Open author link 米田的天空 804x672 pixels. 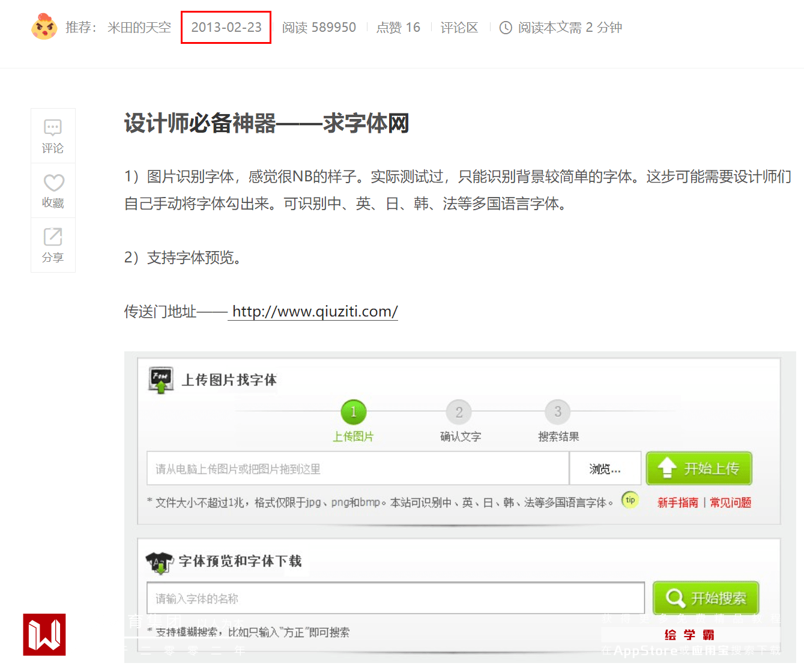[x=139, y=28]
